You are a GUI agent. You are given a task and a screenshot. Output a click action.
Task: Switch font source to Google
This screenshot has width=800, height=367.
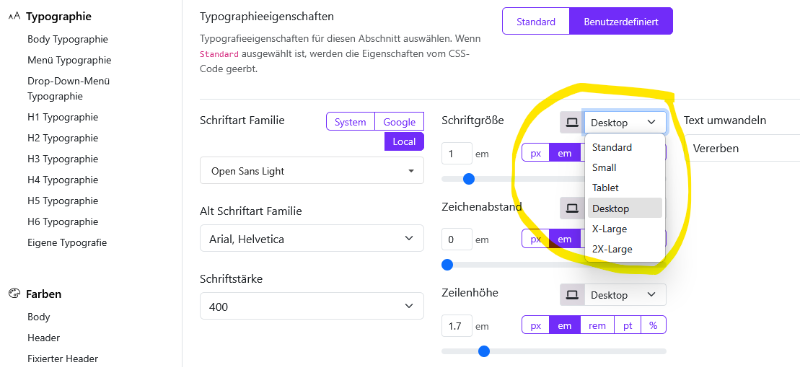coord(399,122)
